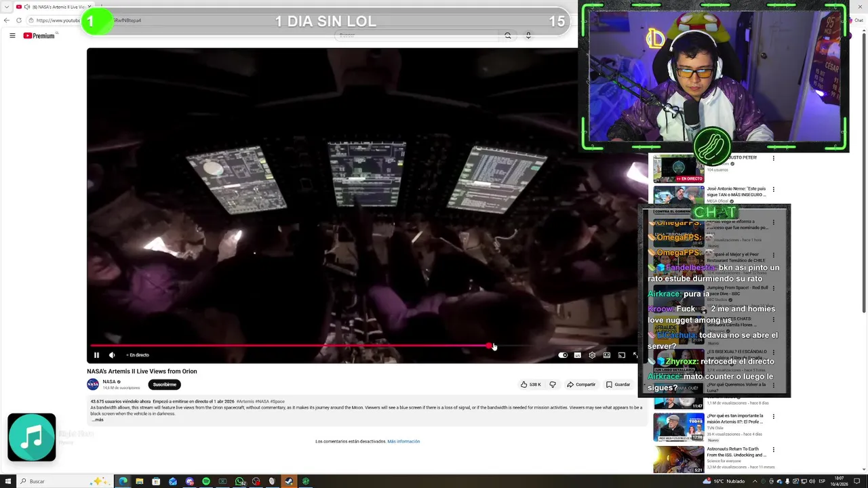
Task: Open the Más información link
Action: pos(403,441)
